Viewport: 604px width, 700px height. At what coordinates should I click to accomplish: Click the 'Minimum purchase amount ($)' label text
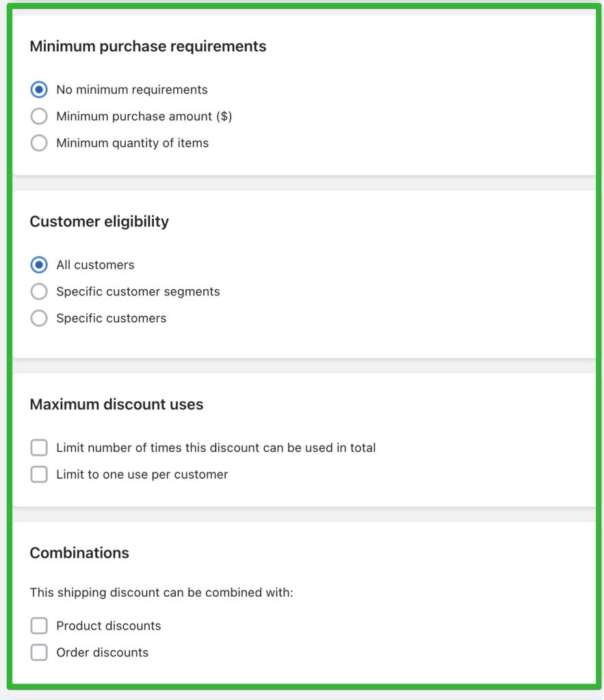144,116
